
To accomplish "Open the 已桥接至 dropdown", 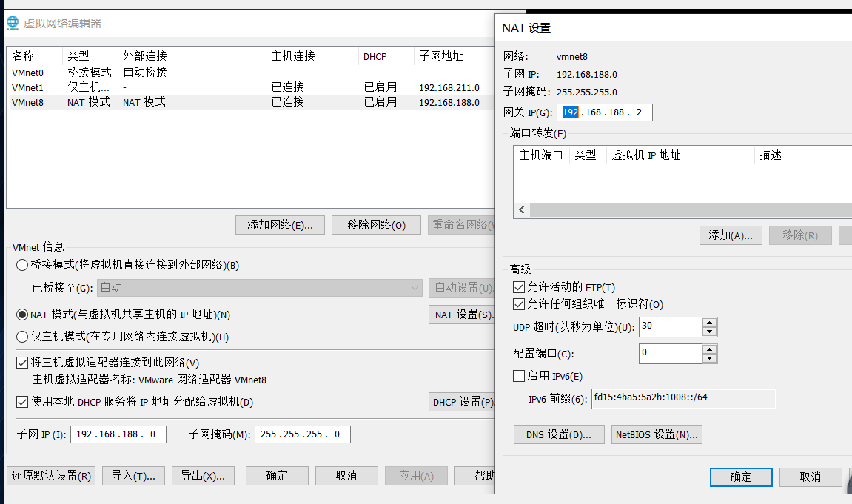I will 260,288.
